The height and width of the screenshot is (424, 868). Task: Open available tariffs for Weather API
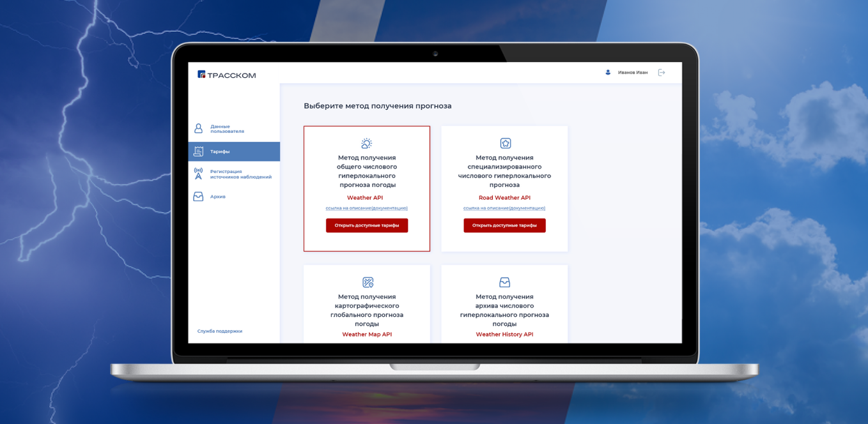coord(367,225)
